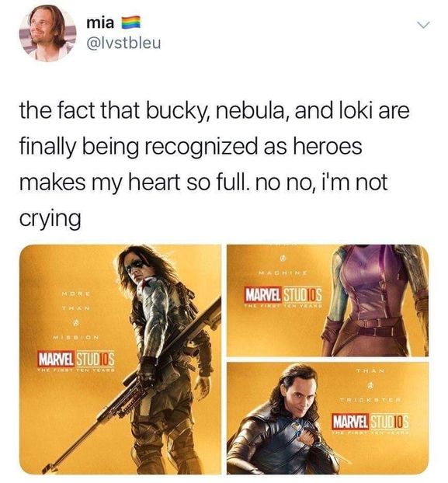Image resolution: width=448 pixels, height=483 pixels.
Task: Open the Nebula poster image
Action: pyautogui.click(x=328, y=301)
